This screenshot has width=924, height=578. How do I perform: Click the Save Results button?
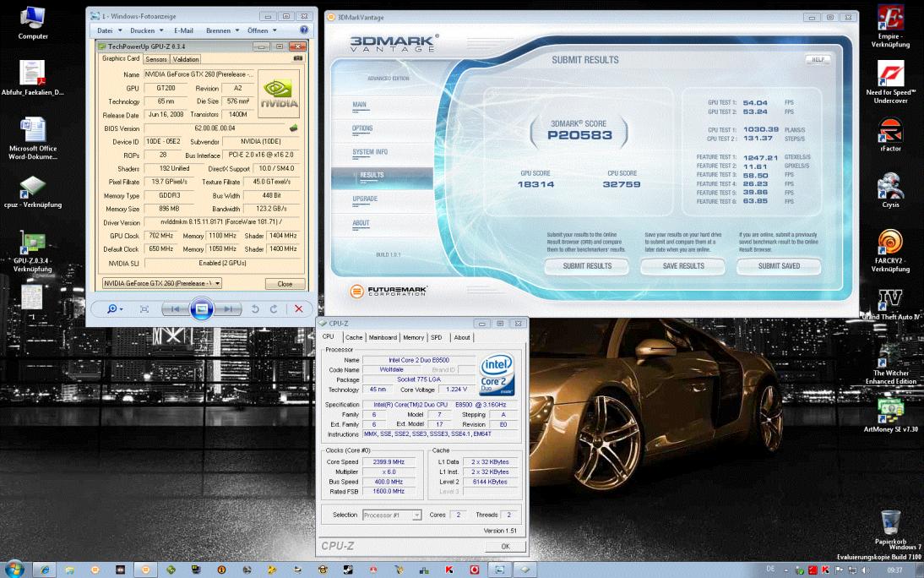pos(683,266)
